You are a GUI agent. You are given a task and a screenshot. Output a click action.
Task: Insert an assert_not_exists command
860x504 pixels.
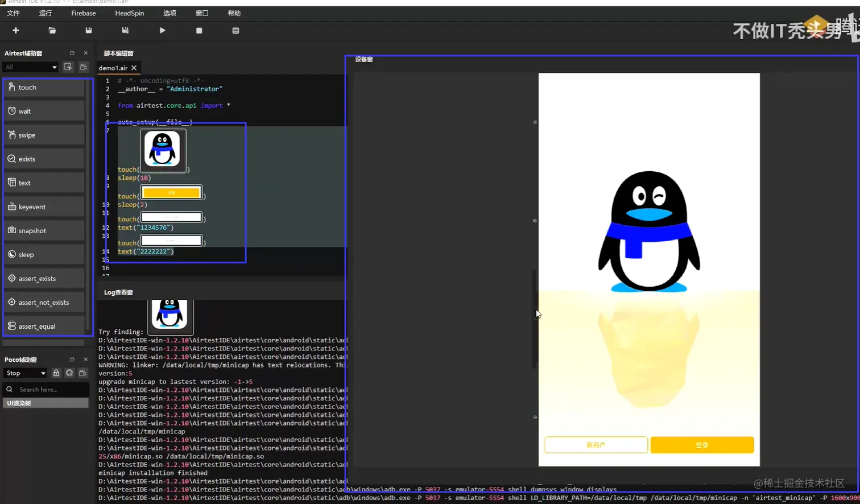tap(45, 303)
